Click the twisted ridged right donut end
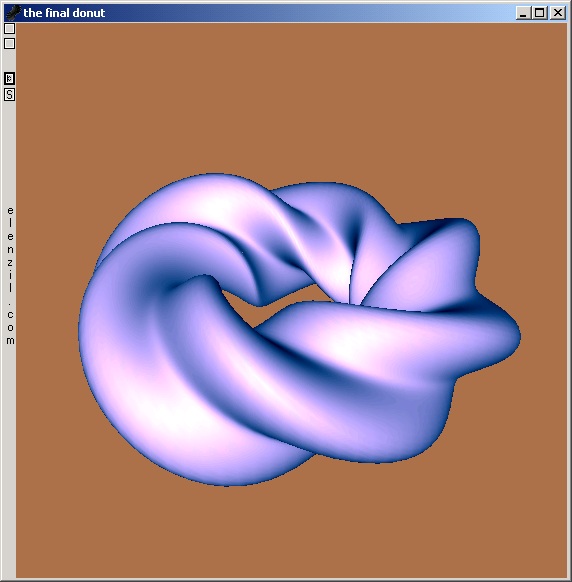 click(445, 282)
